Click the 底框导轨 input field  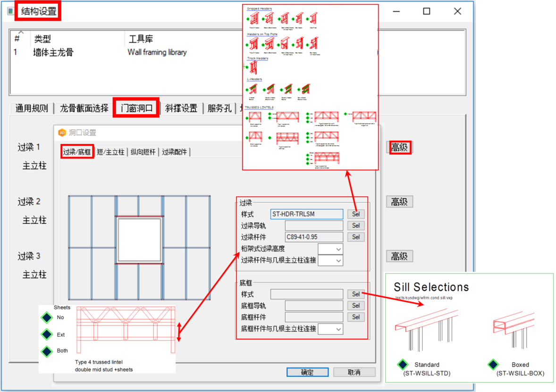314,306
